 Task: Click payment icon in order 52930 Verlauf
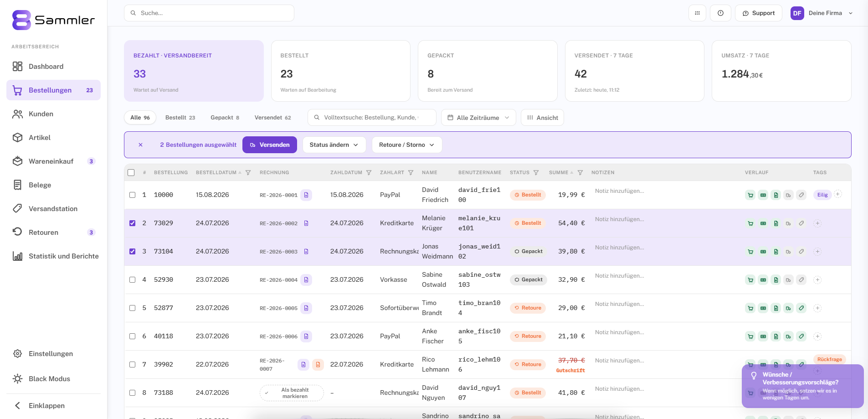pyautogui.click(x=763, y=280)
